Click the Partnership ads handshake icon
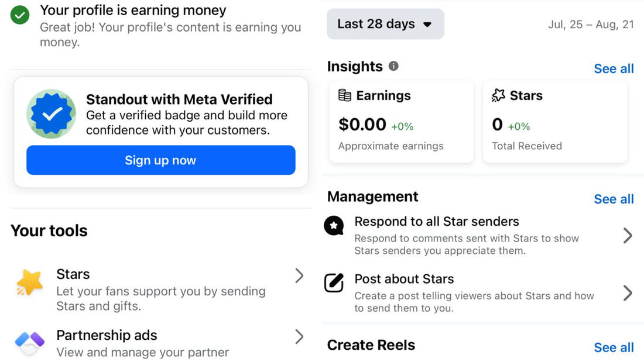Viewport: 644px width, 362px height. tap(30, 343)
